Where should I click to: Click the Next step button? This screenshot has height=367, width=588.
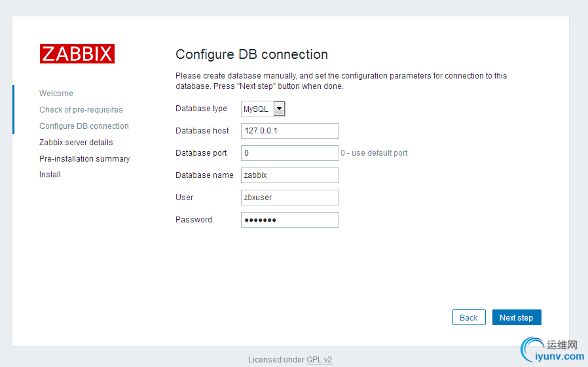517,317
